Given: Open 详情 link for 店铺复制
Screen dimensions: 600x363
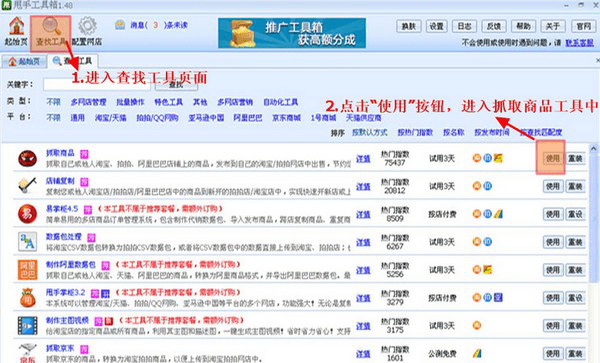Looking at the screenshot, I should pyautogui.click(x=363, y=186).
